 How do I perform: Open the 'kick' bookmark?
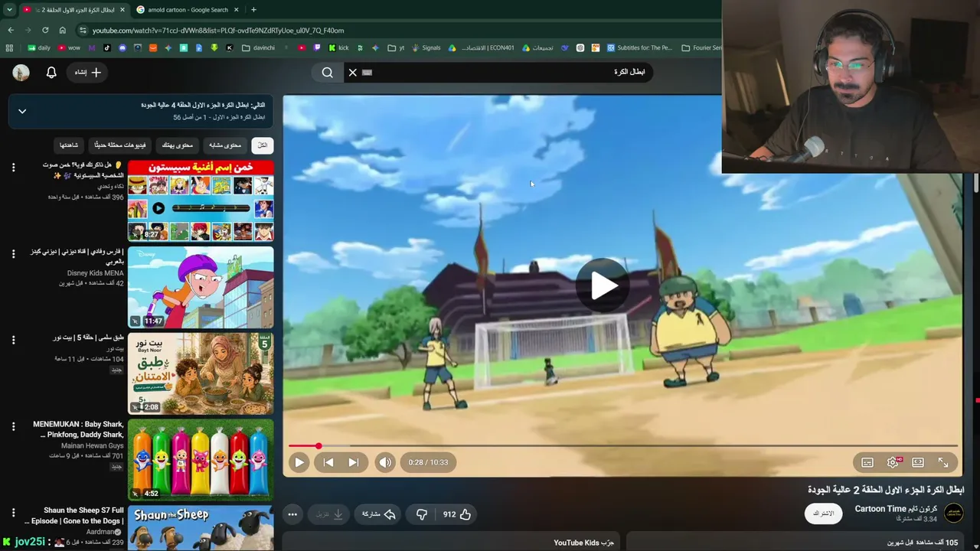coord(338,47)
